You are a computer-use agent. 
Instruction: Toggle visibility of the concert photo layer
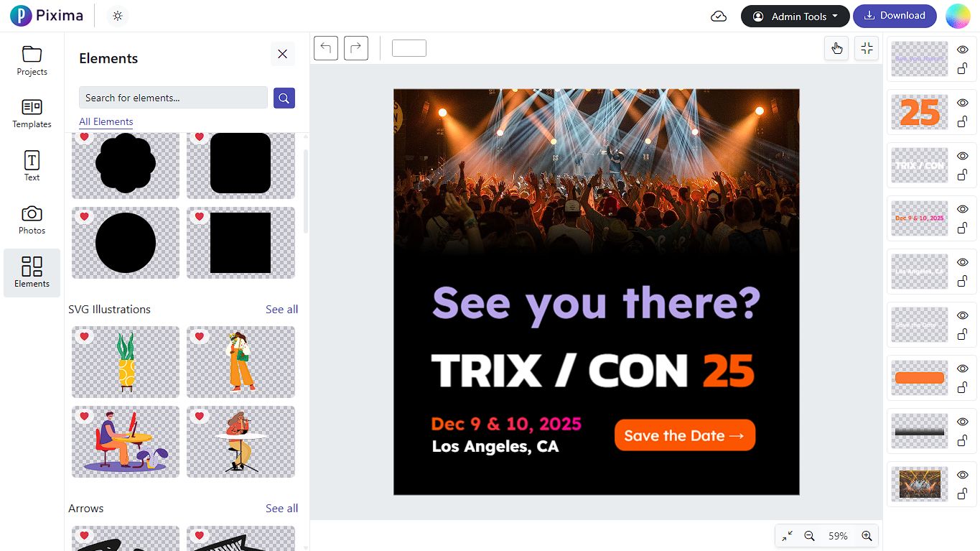(x=963, y=475)
